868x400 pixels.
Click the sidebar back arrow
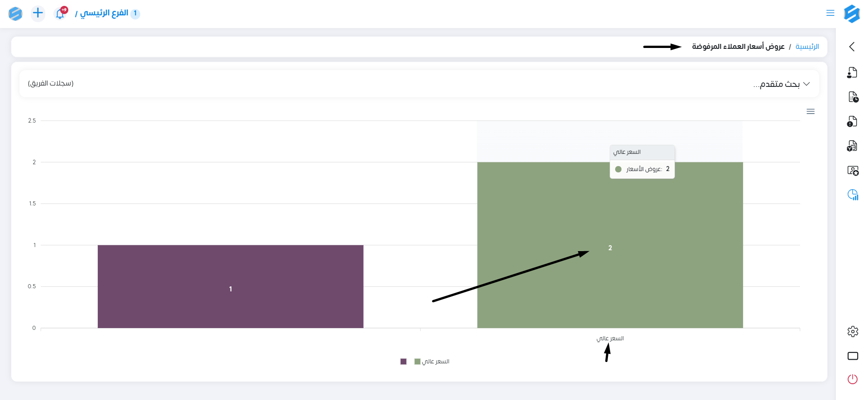[x=852, y=47]
